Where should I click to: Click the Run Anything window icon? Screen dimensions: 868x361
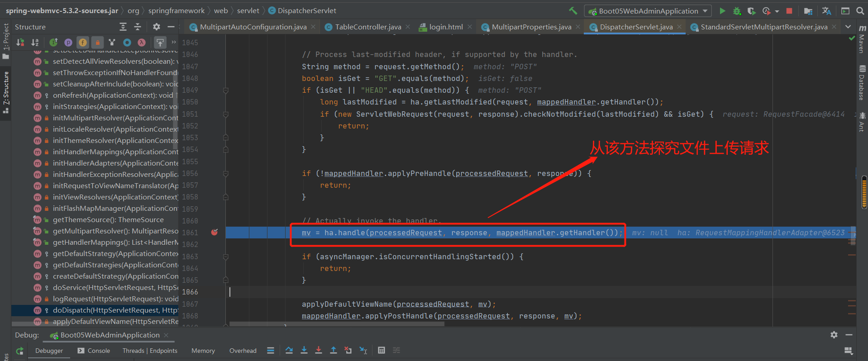tap(845, 11)
